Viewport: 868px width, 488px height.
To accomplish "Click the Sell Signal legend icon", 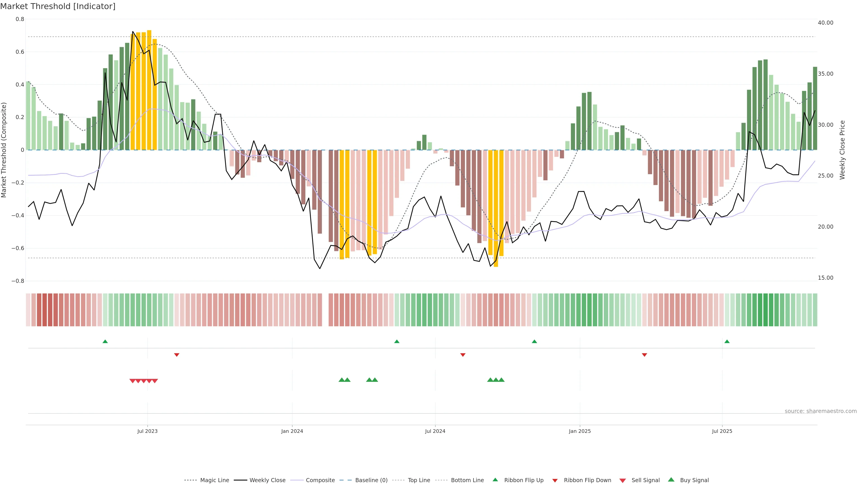I will [x=623, y=481].
